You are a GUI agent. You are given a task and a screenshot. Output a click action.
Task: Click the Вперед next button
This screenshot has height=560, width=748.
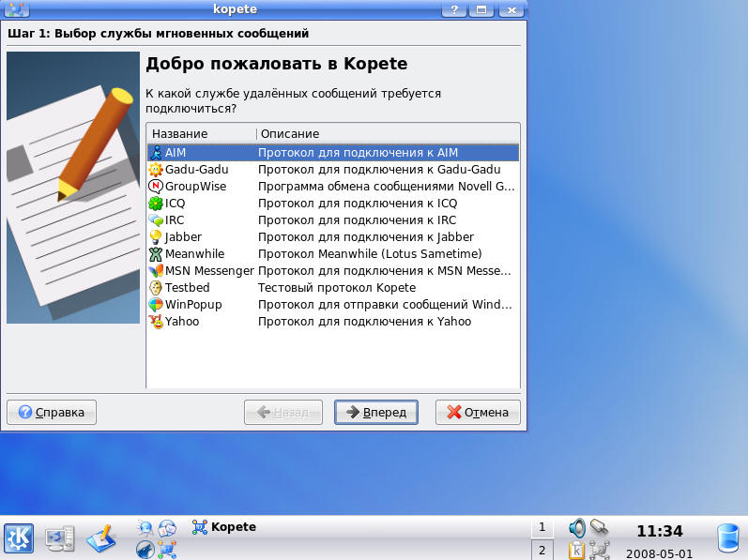(x=376, y=412)
